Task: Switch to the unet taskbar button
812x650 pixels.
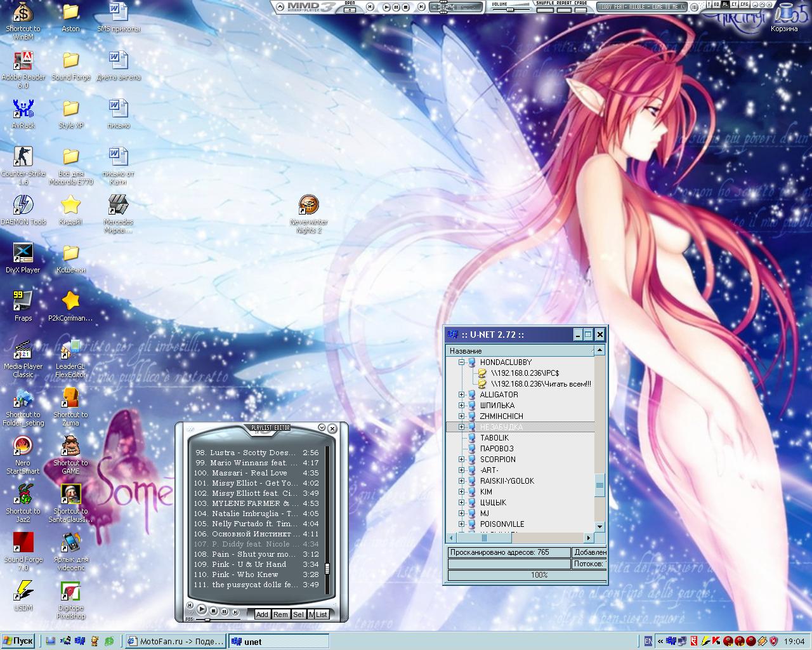Action: pyautogui.click(x=278, y=641)
